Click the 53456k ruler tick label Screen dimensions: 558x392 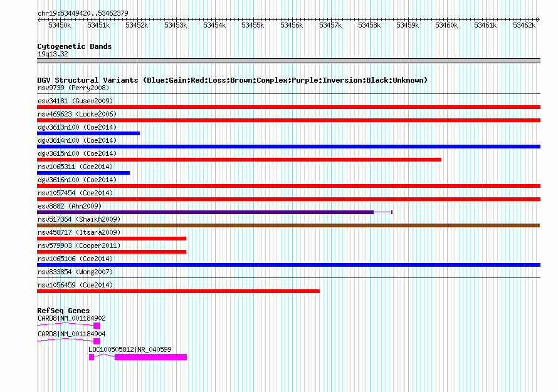click(x=292, y=25)
